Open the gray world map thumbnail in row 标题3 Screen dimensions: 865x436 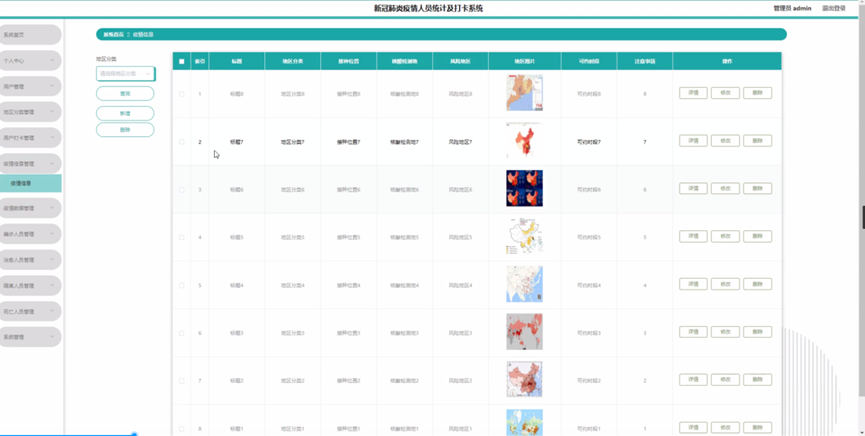pos(524,332)
